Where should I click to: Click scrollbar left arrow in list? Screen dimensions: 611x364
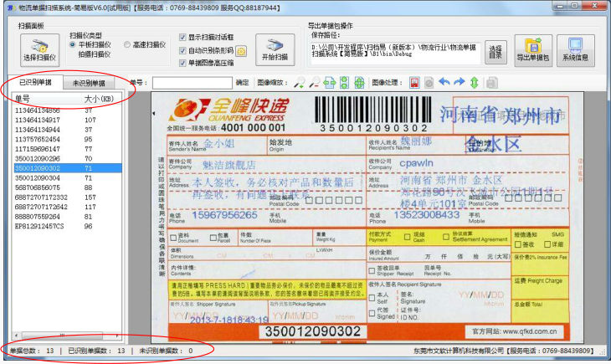[x=16, y=336]
